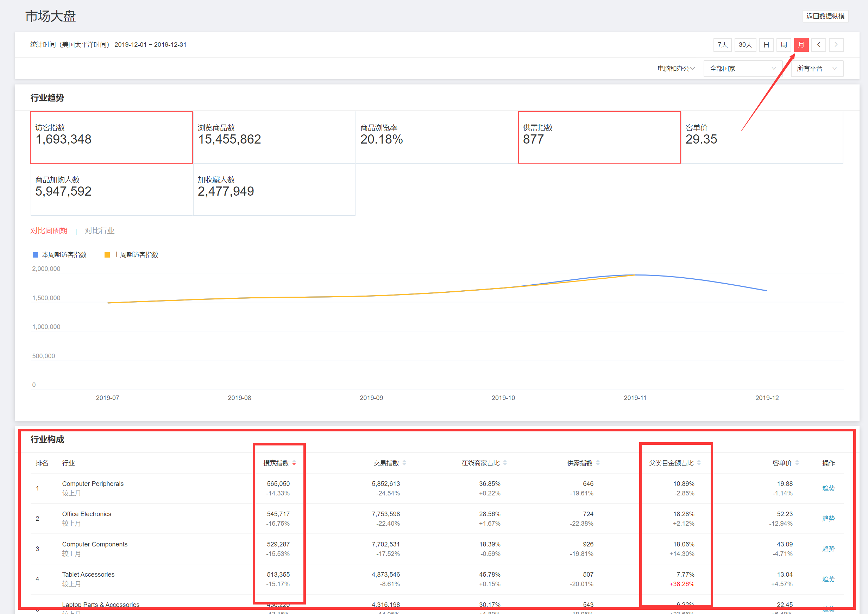Screen dimensions: 868x614
Task: Click the blue legend color swatch
Action: click(35, 255)
